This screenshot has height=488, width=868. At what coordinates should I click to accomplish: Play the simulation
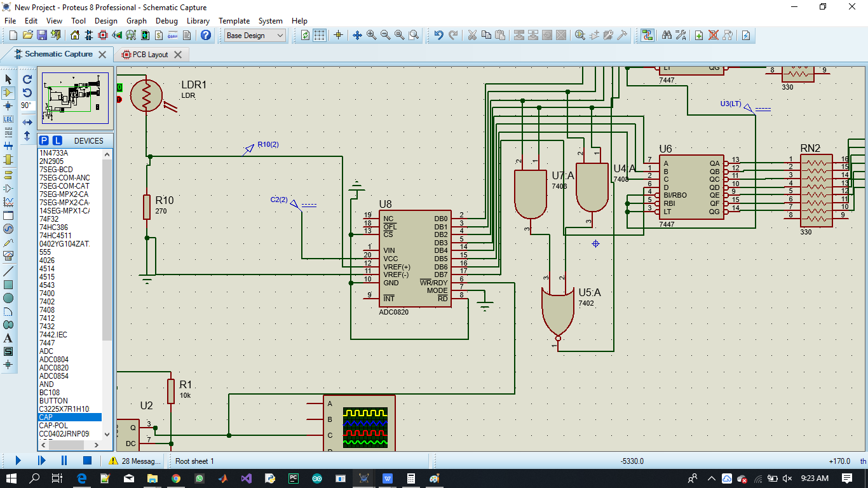18,461
